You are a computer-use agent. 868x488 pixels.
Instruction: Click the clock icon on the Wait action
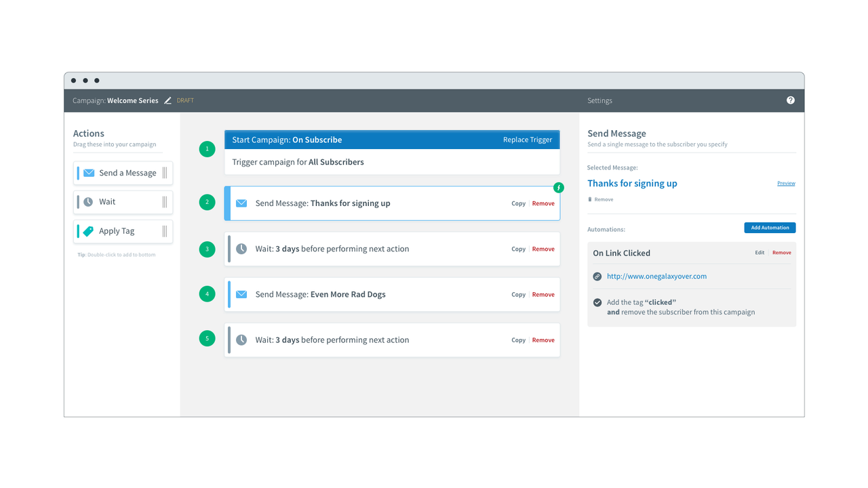(87, 202)
